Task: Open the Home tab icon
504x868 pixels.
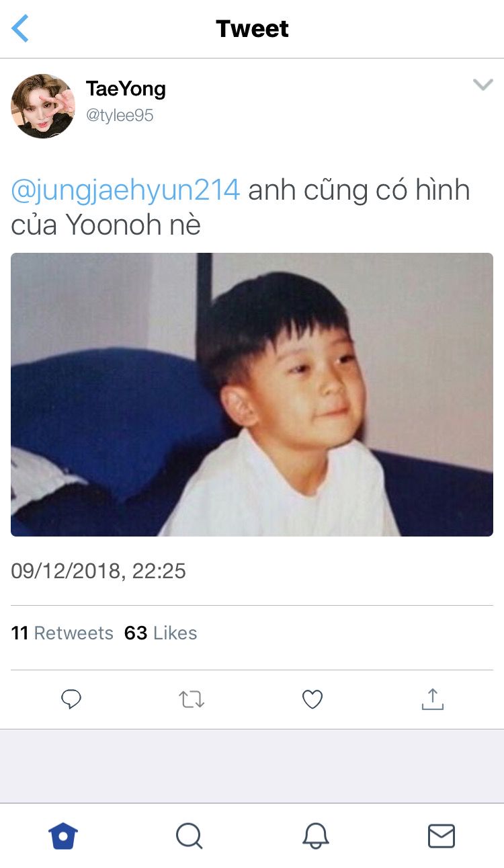Action: coord(63,836)
